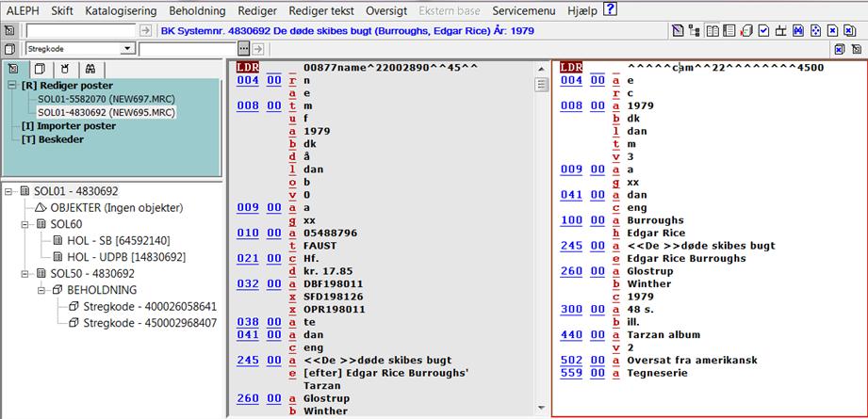Click the four-arrows document icon in the toolbar

[x=815, y=31]
